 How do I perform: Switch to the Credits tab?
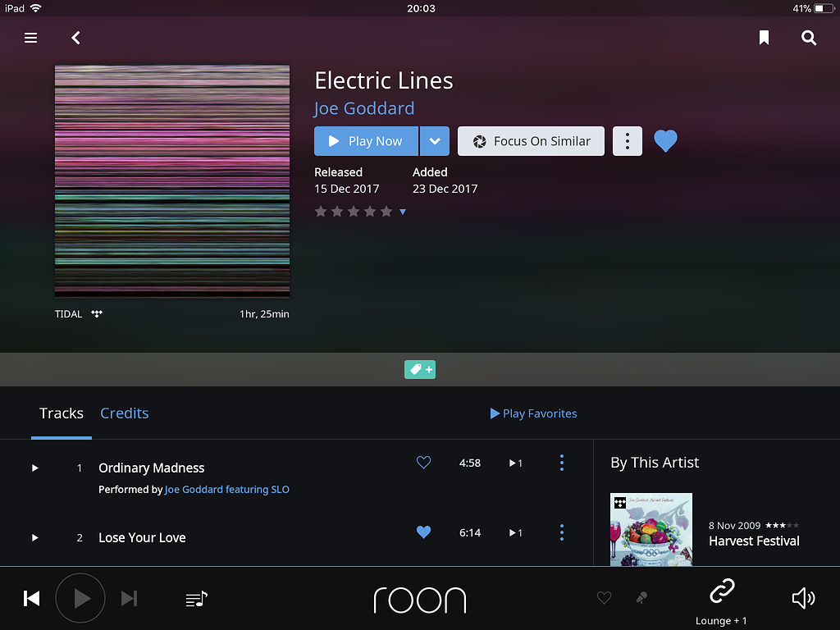[x=124, y=413]
